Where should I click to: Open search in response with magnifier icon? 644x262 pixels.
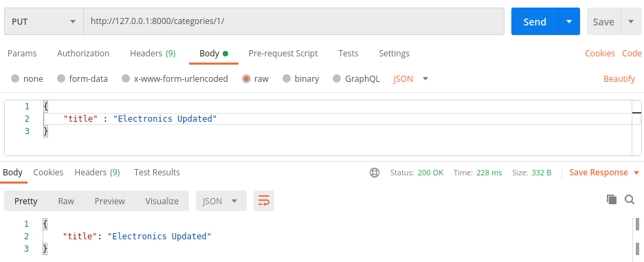[630, 199]
